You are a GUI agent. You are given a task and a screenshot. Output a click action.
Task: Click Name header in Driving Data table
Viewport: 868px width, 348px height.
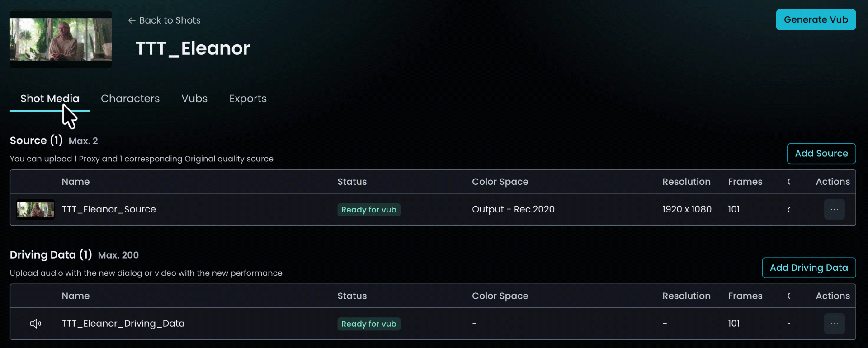(x=75, y=296)
